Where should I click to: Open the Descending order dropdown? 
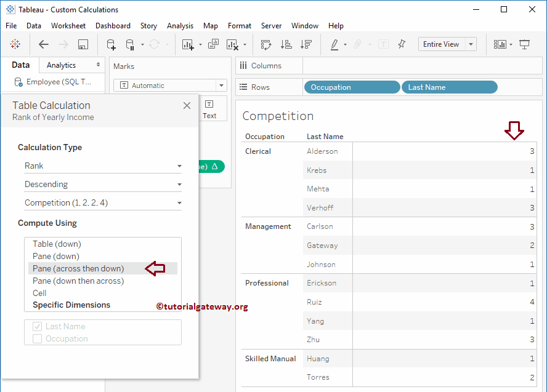[x=103, y=185]
